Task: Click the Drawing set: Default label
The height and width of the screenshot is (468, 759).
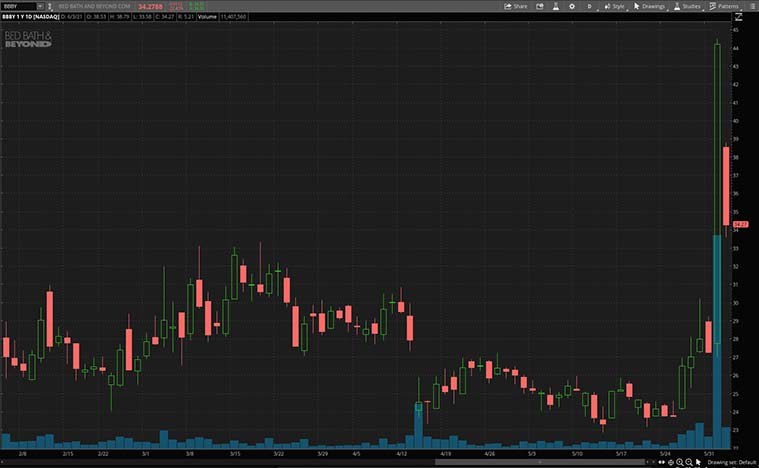Action: [x=730, y=462]
